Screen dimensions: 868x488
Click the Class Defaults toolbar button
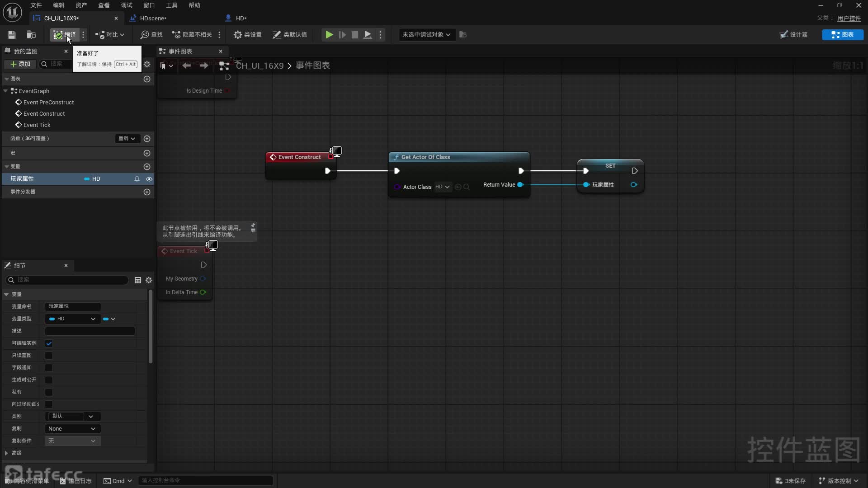coord(290,35)
